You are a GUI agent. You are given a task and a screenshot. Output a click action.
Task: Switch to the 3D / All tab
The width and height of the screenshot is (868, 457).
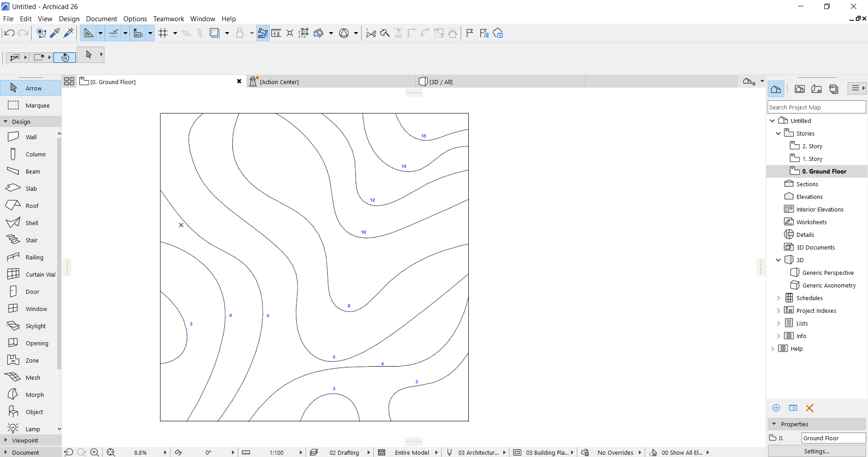pos(441,82)
